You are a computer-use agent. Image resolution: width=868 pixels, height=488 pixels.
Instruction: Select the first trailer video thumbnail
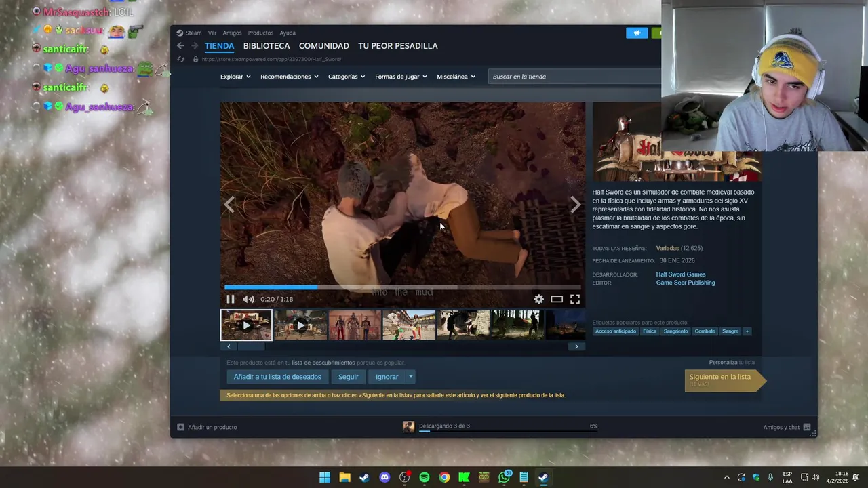246,325
